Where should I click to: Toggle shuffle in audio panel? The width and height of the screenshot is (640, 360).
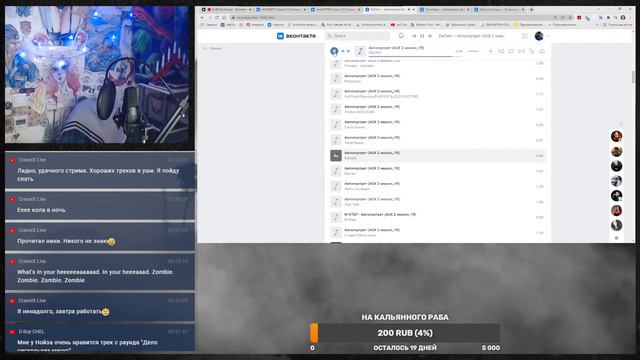pos(501,51)
